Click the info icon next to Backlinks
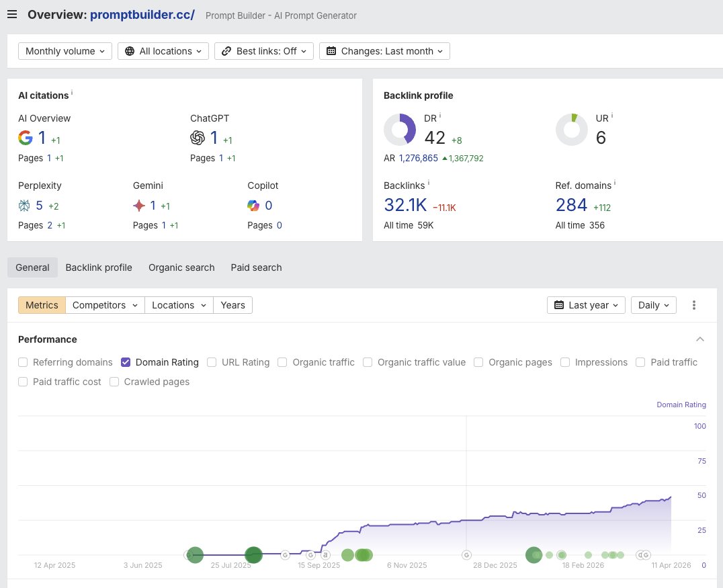 tap(429, 183)
